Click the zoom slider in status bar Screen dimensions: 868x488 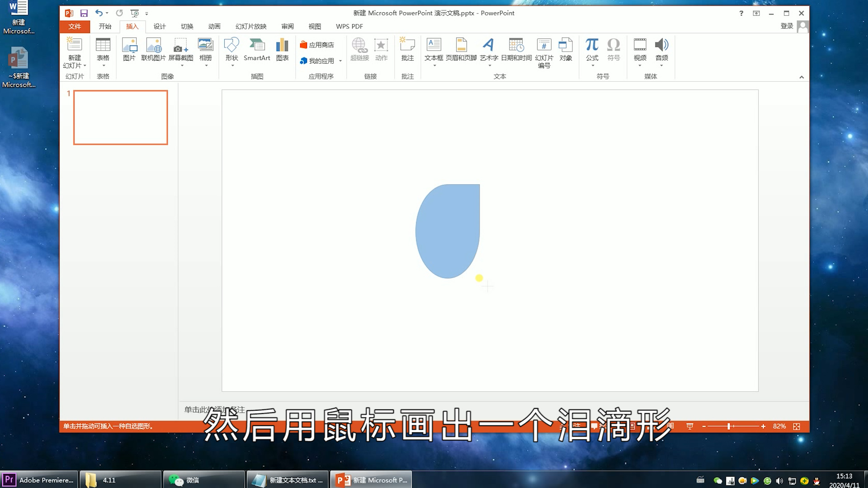pyautogui.click(x=729, y=426)
